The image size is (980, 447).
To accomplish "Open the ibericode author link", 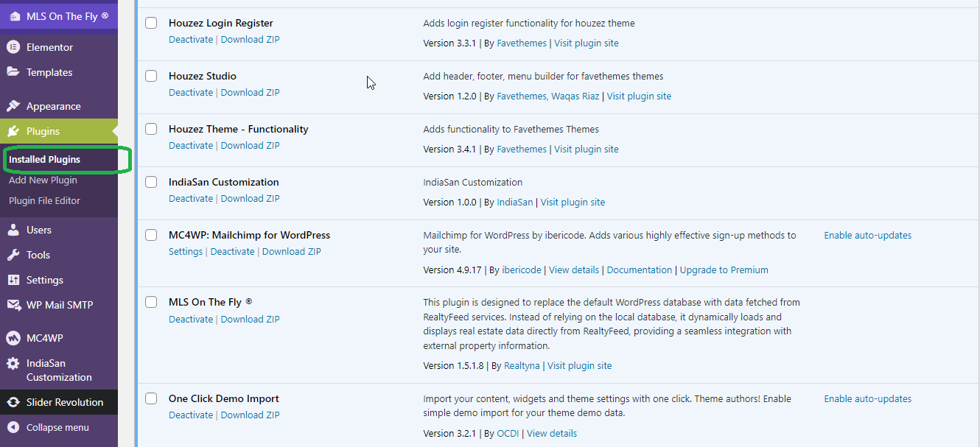I will point(522,270).
